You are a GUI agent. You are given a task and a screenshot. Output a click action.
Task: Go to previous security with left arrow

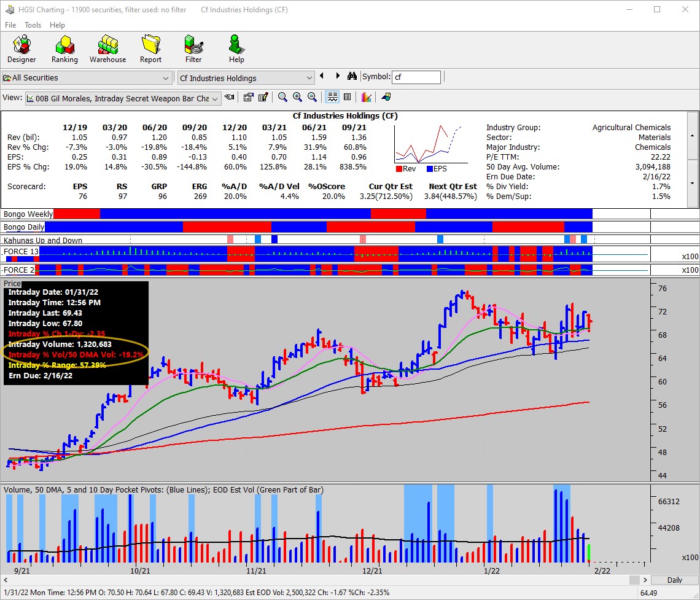click(322, 76)
